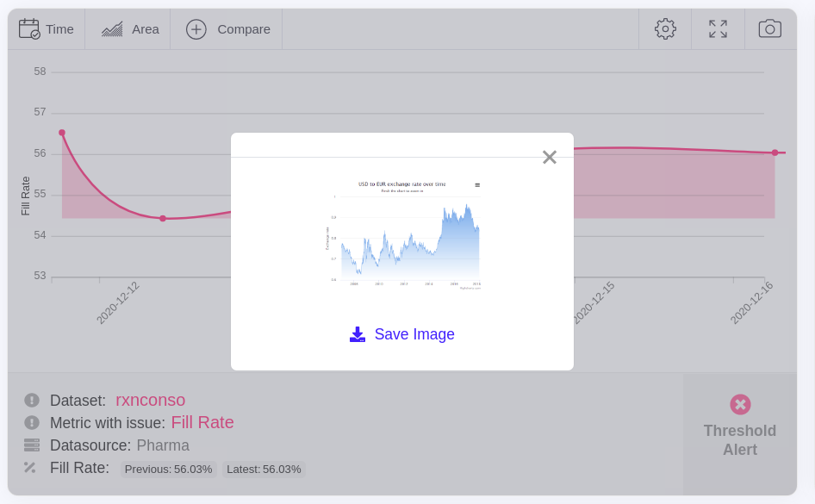Click the first data point on line
The image size is (815, 504).
point(62,133)
